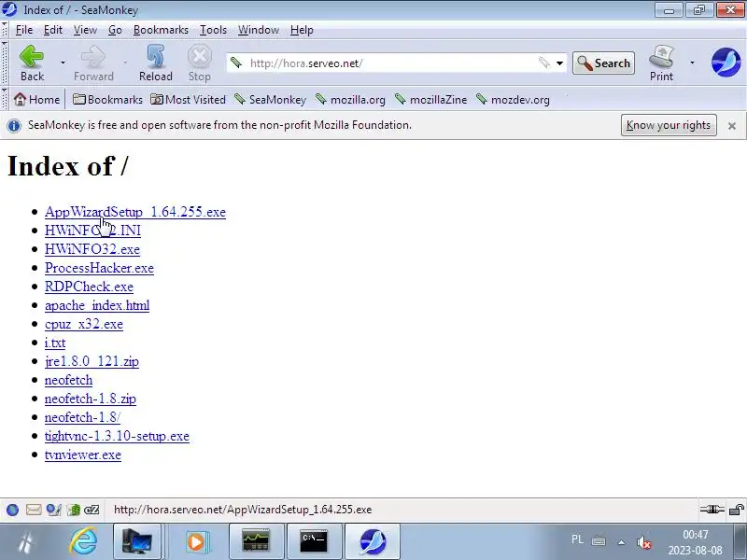Screen dimensions: 747x560
Task: Open the Window menu
Action: (259, 30)
